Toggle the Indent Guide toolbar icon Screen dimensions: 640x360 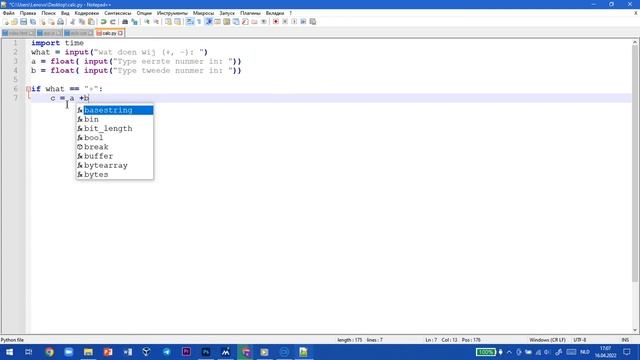tap(208, 22)
